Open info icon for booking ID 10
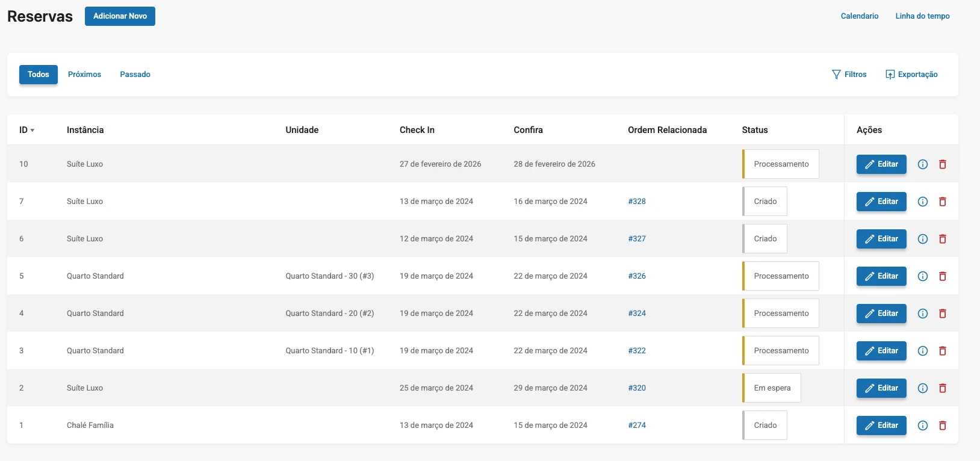Screen dimensions: 980x461 point(923,164)
